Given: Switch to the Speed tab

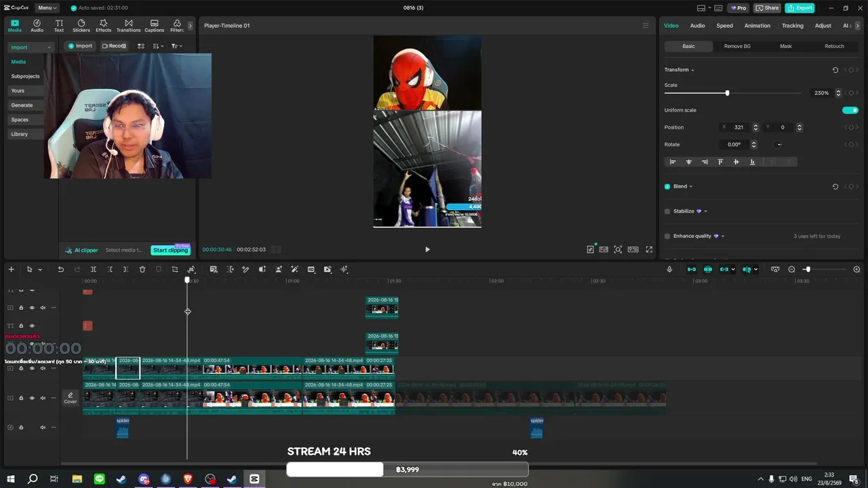Looking at the screenshot, I should 725,26.
